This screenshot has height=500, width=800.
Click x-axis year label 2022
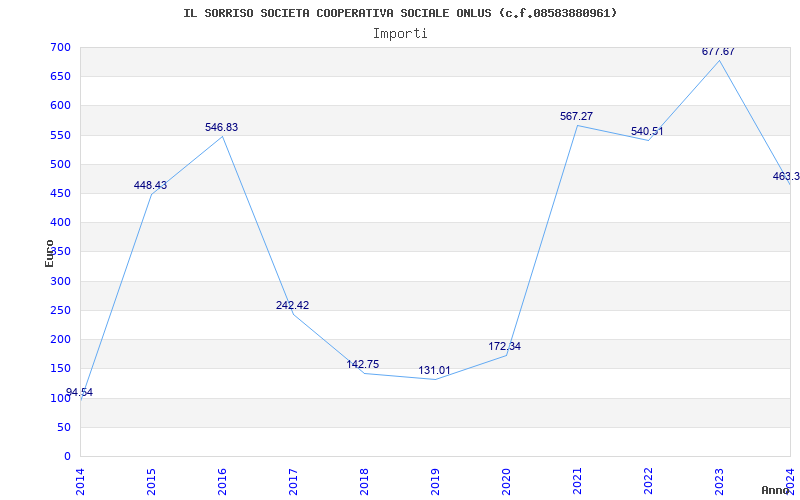648,481
